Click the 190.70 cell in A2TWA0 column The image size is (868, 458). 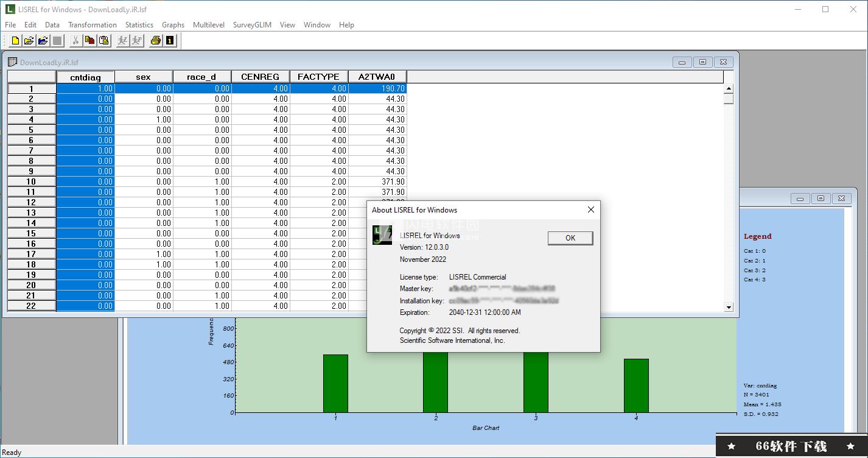(x=377, y=88)
